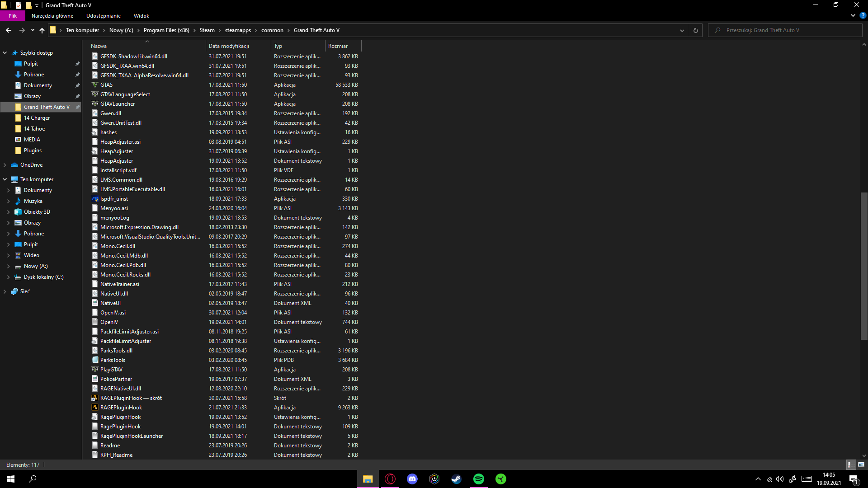Open Discord from the taskbar
The width and height of the screenshot is (868, 488).
pos(412,479)
